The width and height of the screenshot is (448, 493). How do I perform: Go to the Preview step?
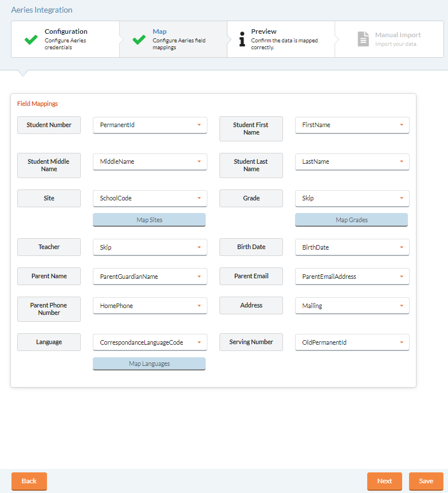pos(281,40)
